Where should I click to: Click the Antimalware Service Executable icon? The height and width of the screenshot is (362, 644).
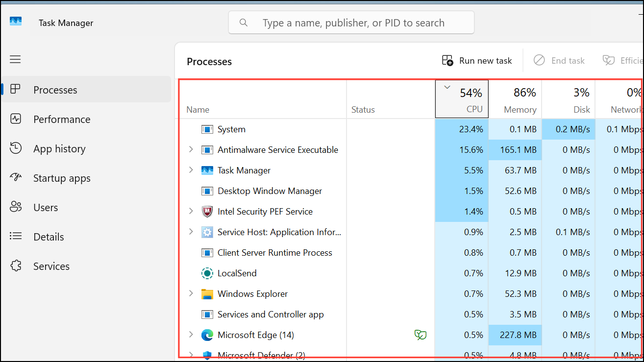coord(207,150)
